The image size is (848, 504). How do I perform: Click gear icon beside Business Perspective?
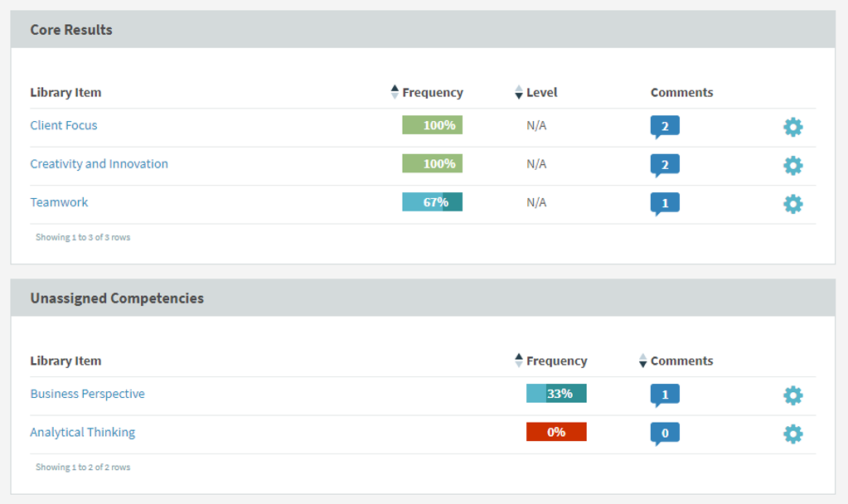pyautogui.click(x=793, y=395)
